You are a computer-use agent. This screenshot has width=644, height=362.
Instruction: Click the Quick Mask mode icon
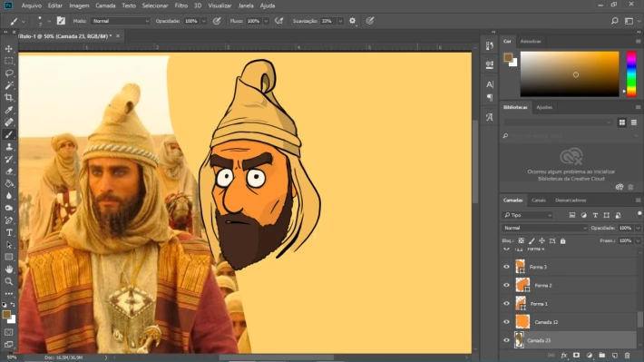pos(9,332)
